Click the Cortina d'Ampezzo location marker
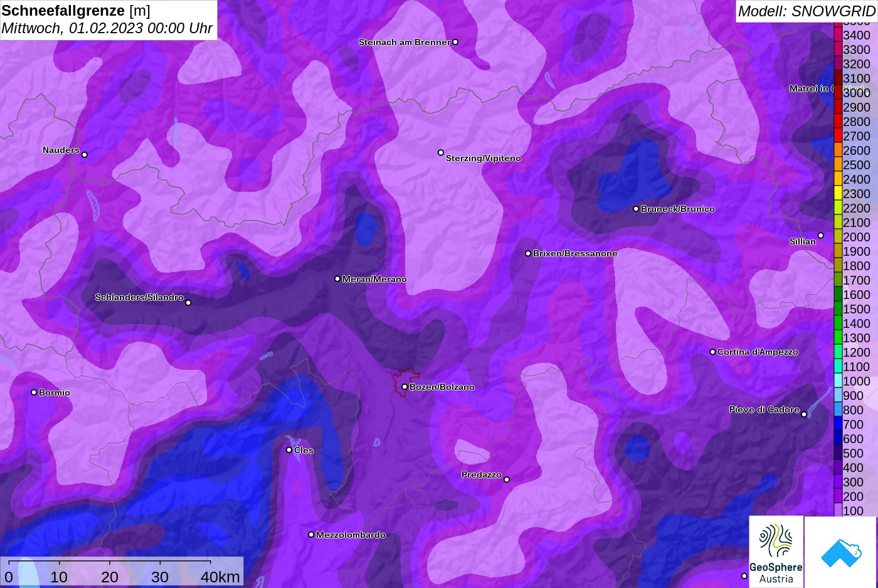878x588 pixels. (x=712, y=352)
